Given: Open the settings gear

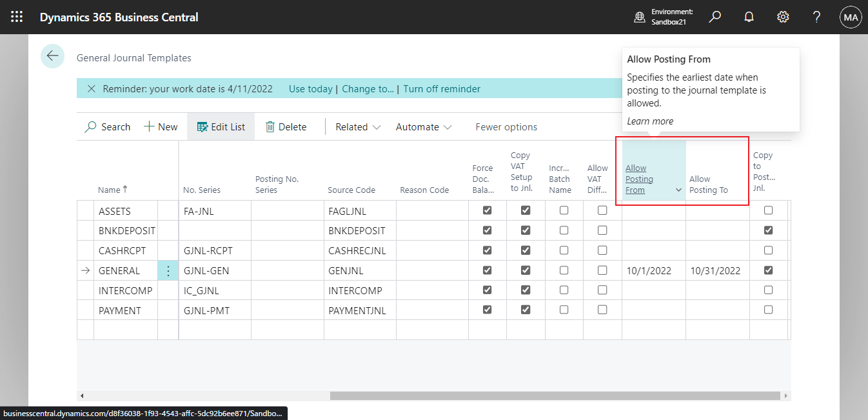Looking at the screenshot, I should coord(783,17).
